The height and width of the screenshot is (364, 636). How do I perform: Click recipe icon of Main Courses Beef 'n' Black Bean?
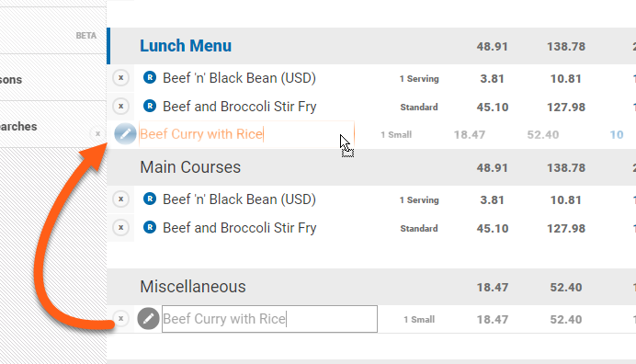coord(150,199)
